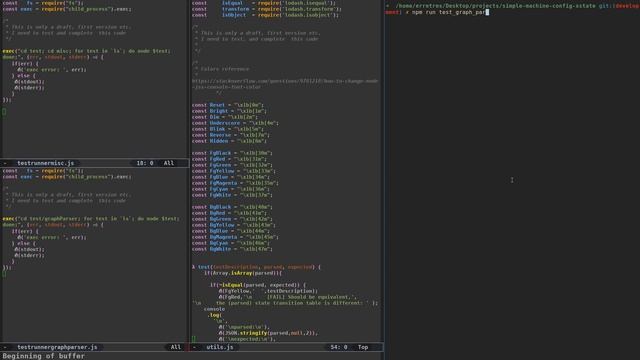Click the 'npm run test_graph_par' terminal command
This screenshot has width=640, height=360.
click(x=449, y=12)
